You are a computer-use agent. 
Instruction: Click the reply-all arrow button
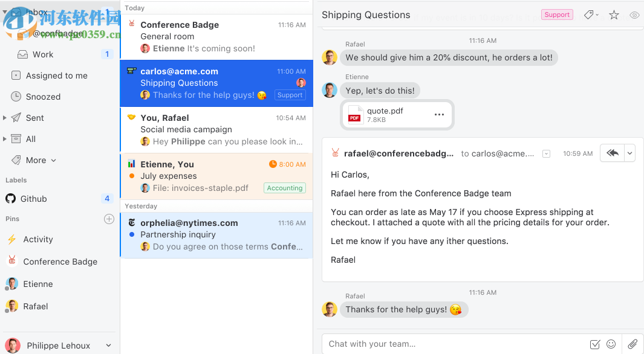(x=612, y=153)
